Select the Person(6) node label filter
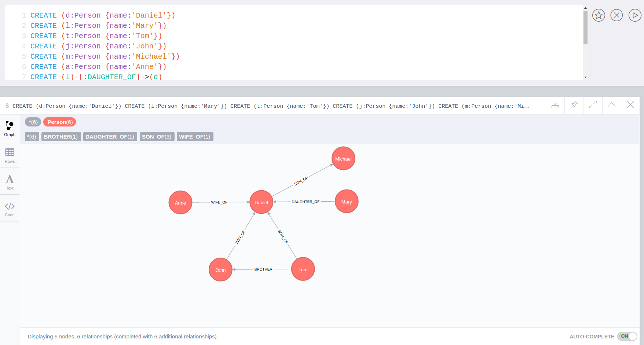Screen dimensions: 644x345 coord(59,122)
